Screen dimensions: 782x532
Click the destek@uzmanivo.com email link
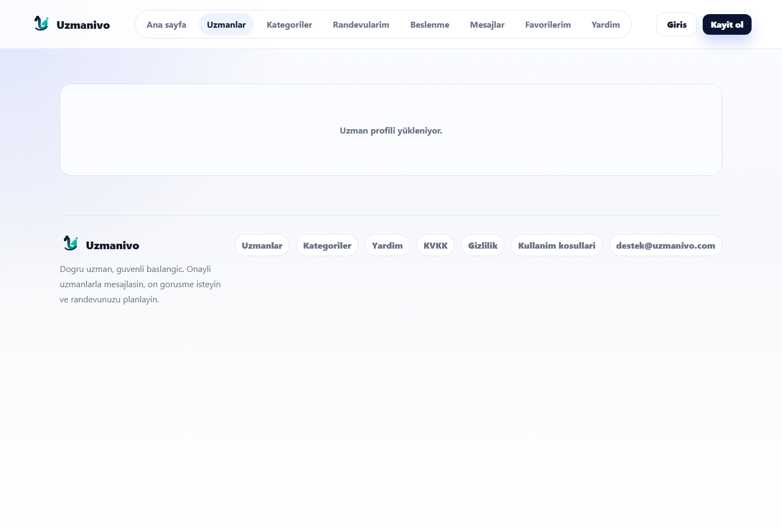click(x=665, y=245)
